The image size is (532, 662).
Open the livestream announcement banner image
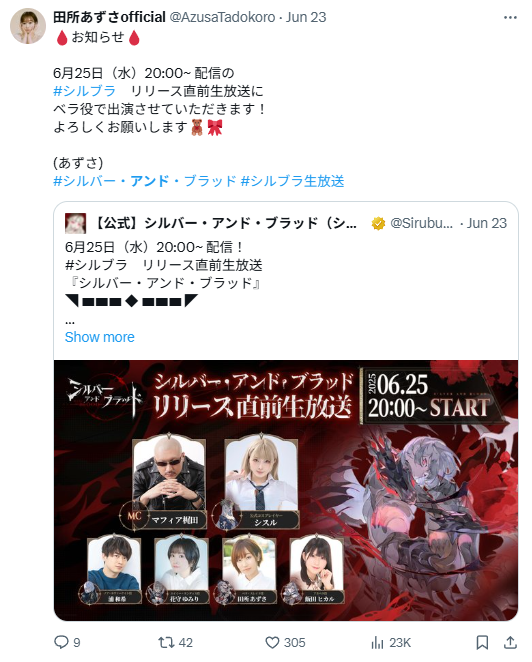[286, 490]
